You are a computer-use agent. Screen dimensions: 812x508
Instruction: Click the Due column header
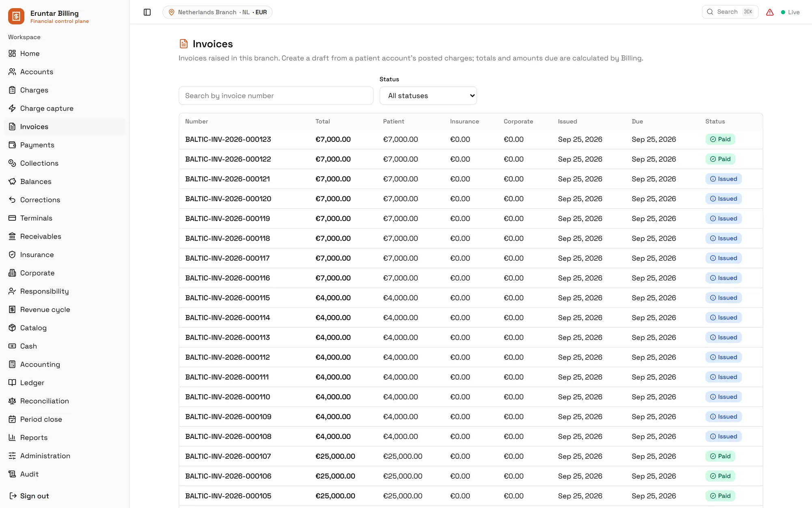pos(637,122)
